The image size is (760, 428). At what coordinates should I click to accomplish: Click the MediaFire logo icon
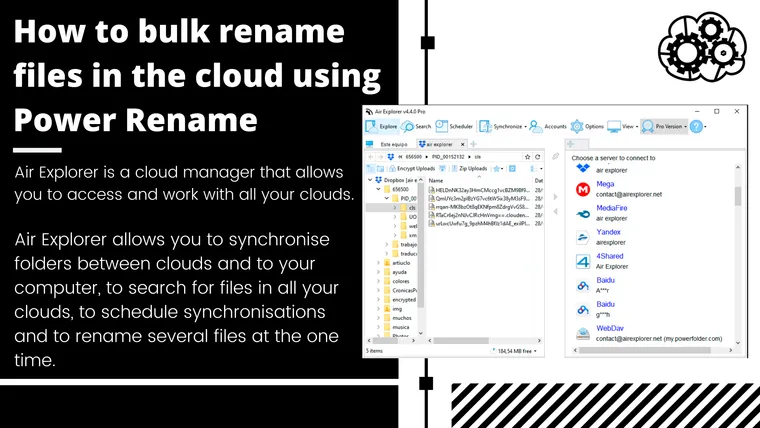(x=583, y=213)
